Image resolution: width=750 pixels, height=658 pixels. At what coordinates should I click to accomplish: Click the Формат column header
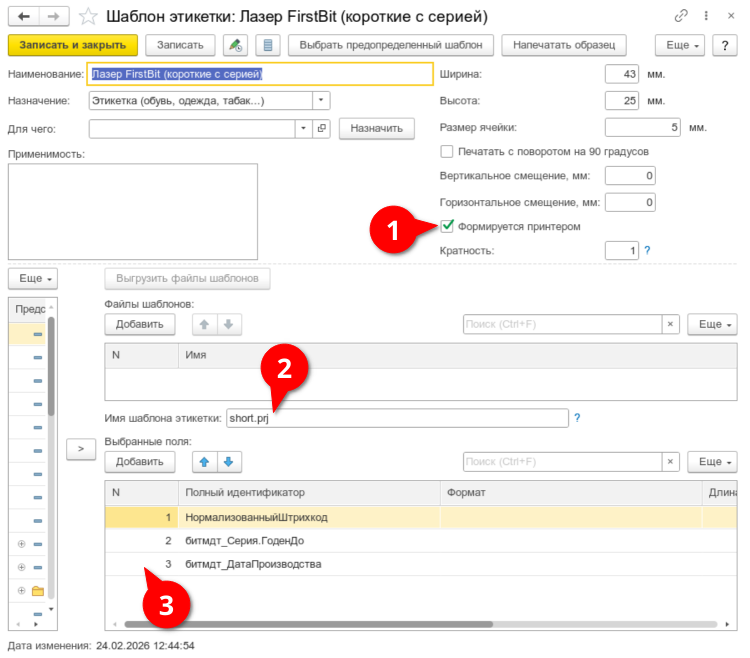click(571, 493)
